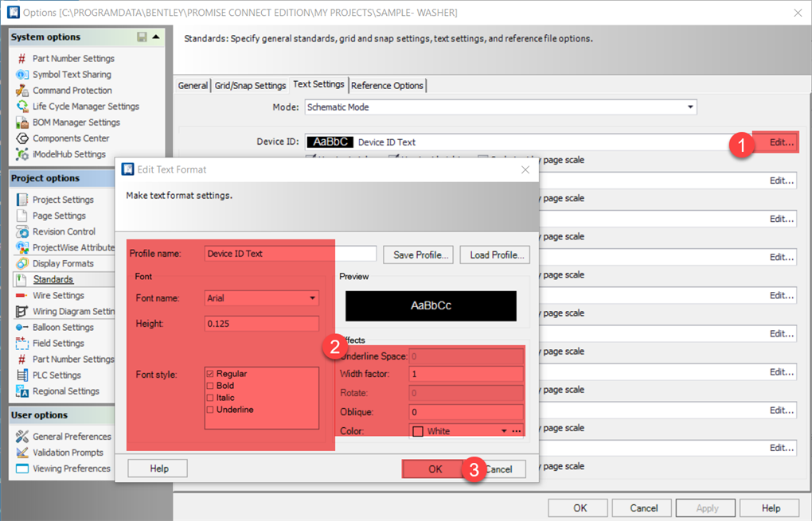Click the Balloon Settings icon

click(21, 327)
